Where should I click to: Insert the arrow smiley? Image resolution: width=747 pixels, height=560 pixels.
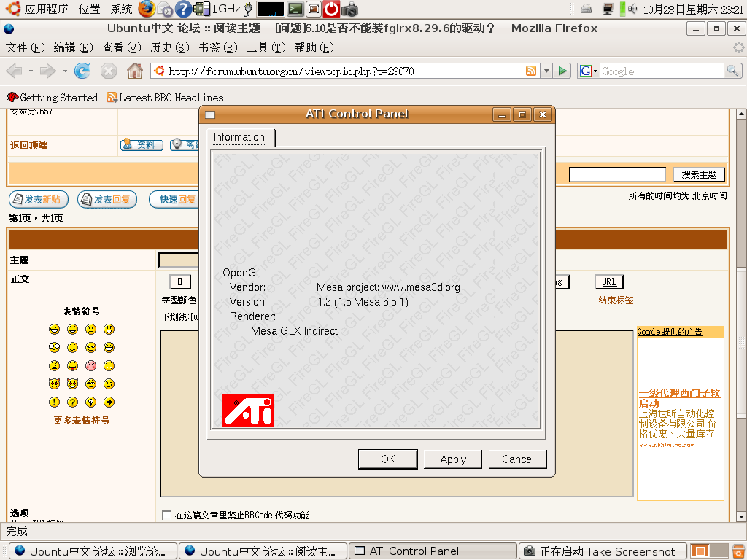[x=109, y=402]
